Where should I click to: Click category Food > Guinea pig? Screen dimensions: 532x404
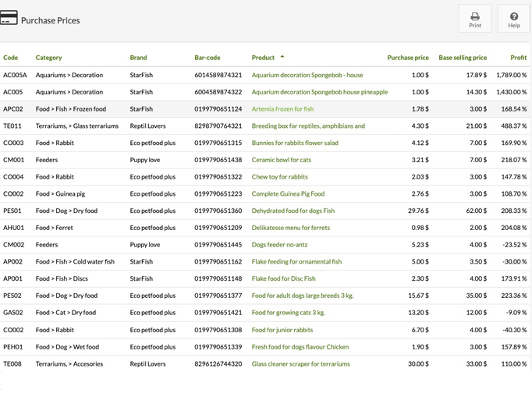[60, 193]
